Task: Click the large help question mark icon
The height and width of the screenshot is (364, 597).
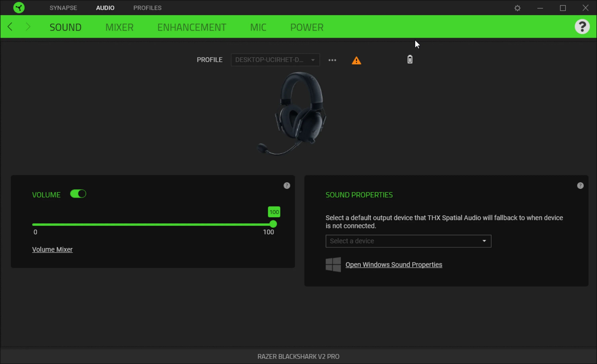Action: click(582, 27)
